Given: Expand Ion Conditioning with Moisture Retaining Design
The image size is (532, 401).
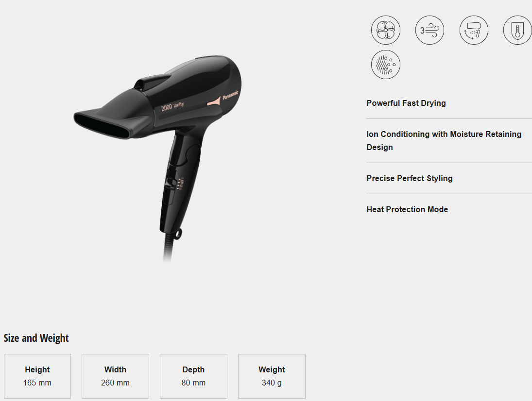Looking at the screenshot, I should click(x=449, y=141).
